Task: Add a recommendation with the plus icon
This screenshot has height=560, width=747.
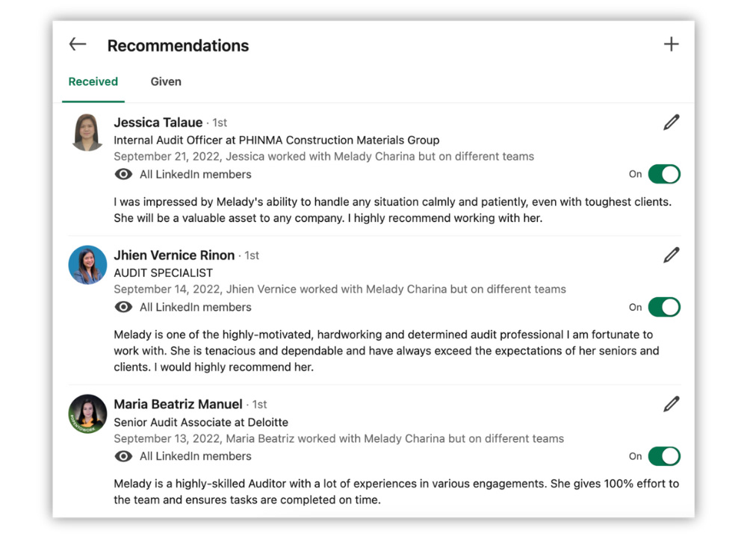Action: pyautogui.click(x=672, y=44)
